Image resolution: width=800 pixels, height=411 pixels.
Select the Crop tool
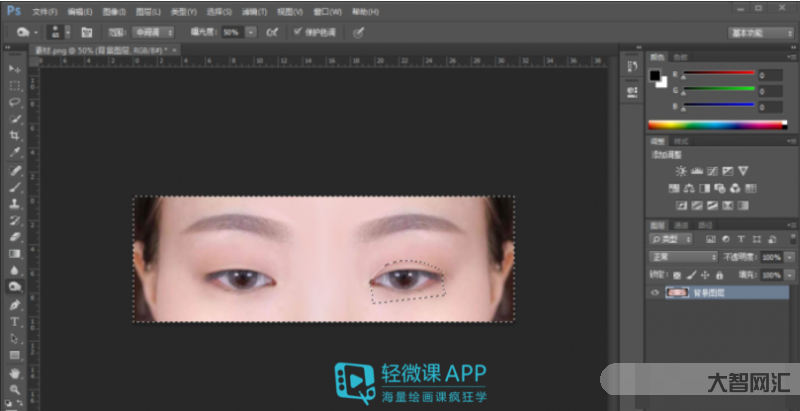[x=15, y=136]
